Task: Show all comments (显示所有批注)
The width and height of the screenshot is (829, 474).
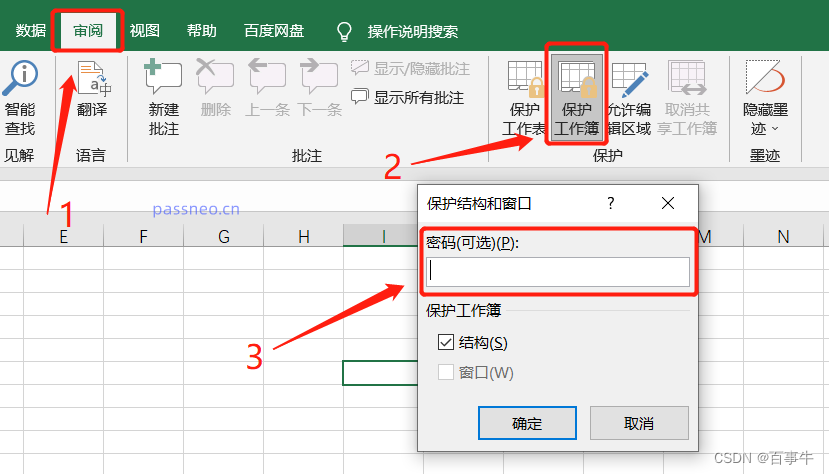Action: (408, 97)
